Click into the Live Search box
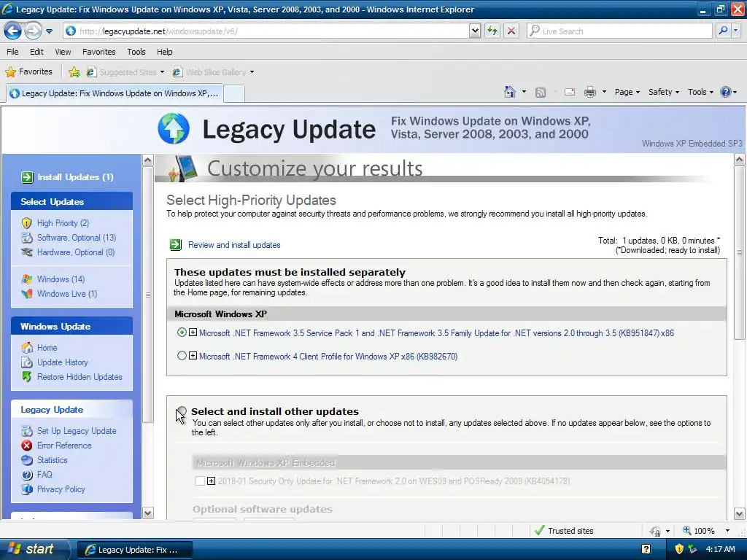Image resolution: width=747 pixels, height=560 pixels. (x=619, y=31)
